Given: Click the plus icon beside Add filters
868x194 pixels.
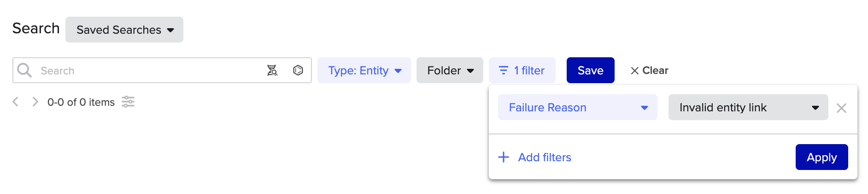Looking at the screenshot, I should (x=504, y=157).
